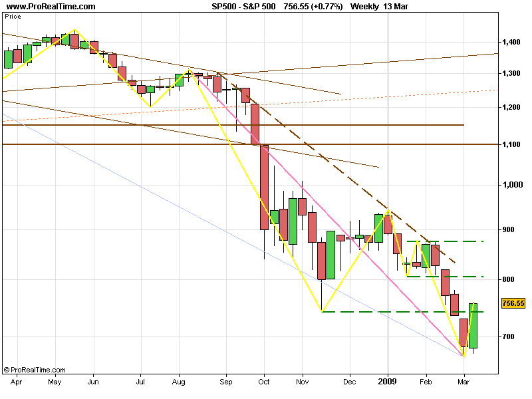Viewport: 532px width, 399px height.
Task: Select the 2009 year label on time axis
Action: [388, 382]
